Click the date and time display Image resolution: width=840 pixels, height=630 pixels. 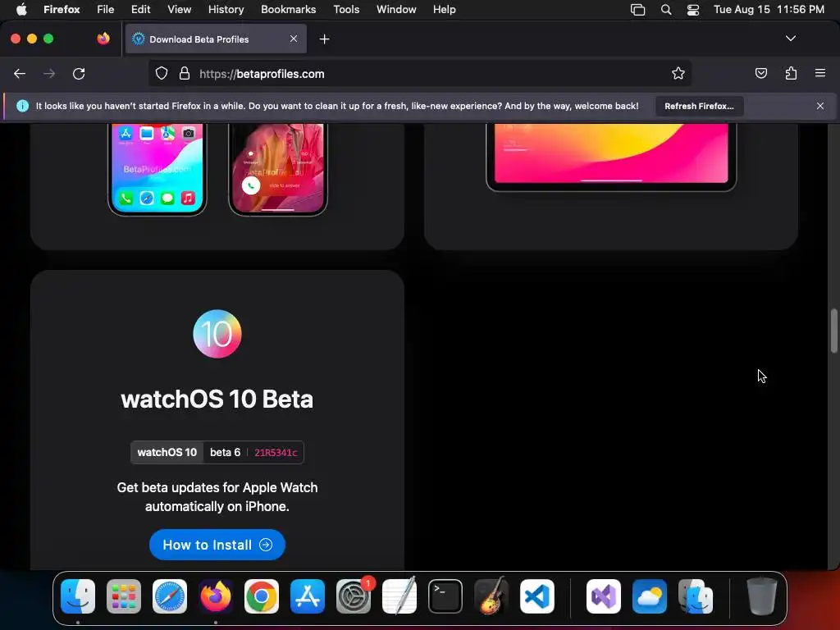click(x=769, y=10)
